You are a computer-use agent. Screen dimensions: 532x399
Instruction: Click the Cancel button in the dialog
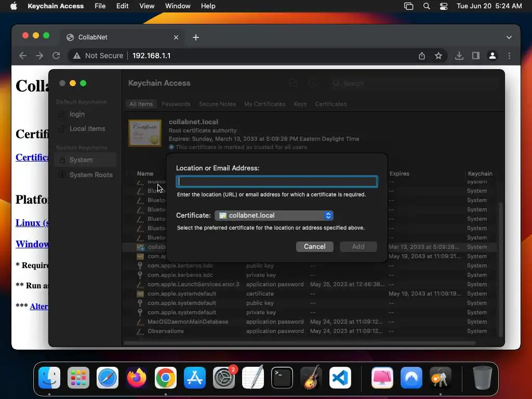[x=314, y=247]
